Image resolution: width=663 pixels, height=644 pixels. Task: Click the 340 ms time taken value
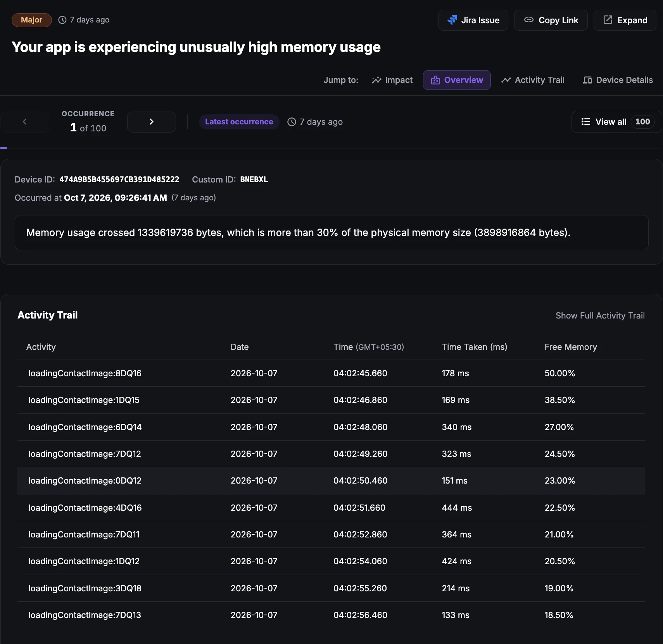click(456, 427)
